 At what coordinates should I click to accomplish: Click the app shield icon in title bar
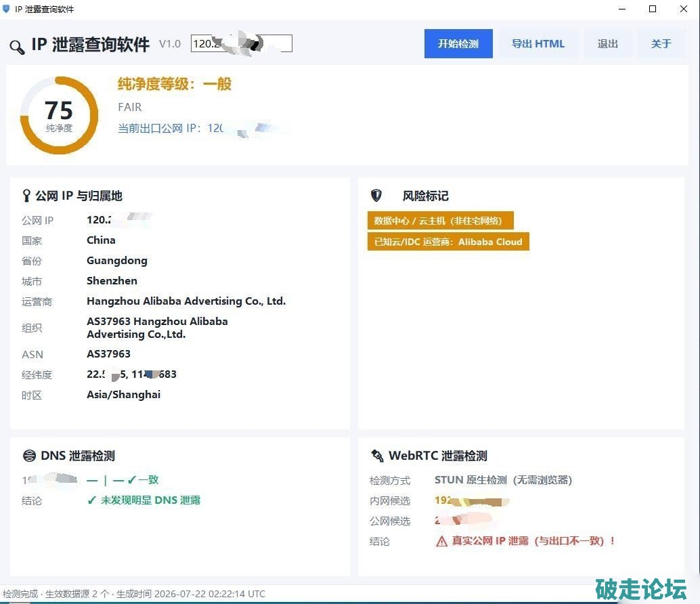pos(6,9)
